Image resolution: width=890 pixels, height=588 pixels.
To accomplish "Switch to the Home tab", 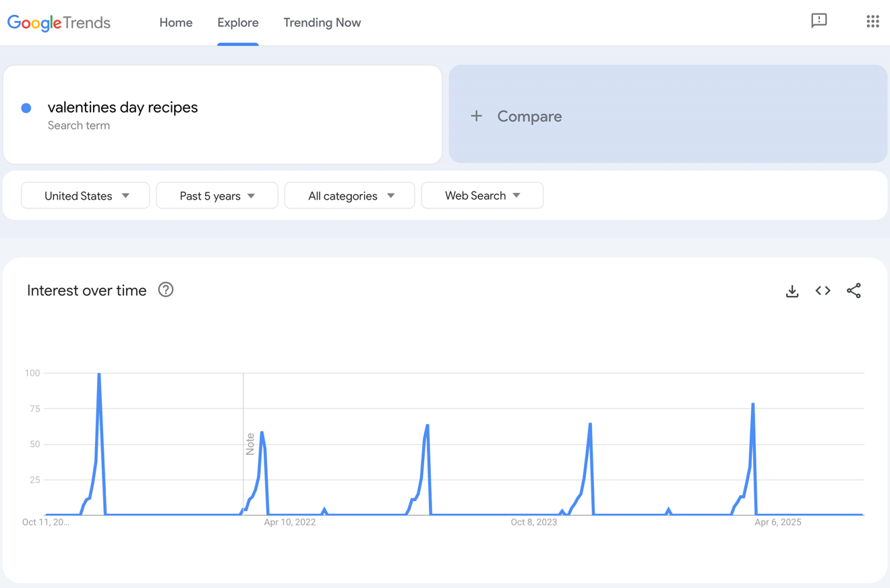I will click(x=175, y=22).
